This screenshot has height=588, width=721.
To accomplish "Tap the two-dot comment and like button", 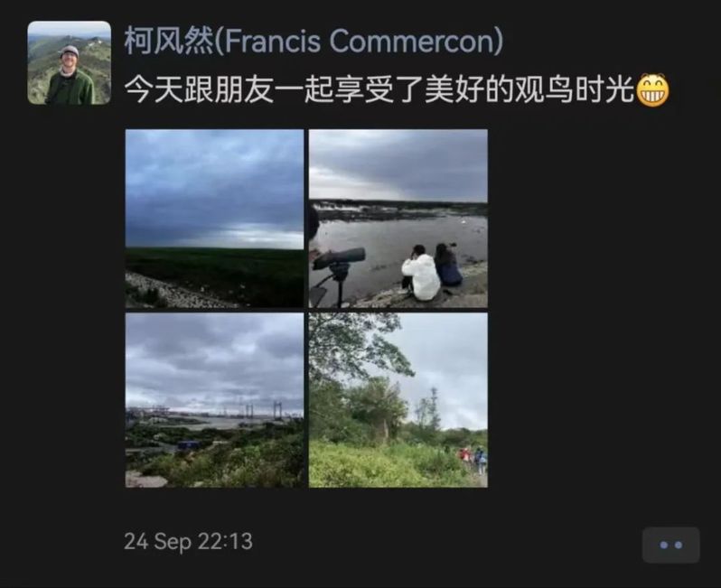I will 671,545.
